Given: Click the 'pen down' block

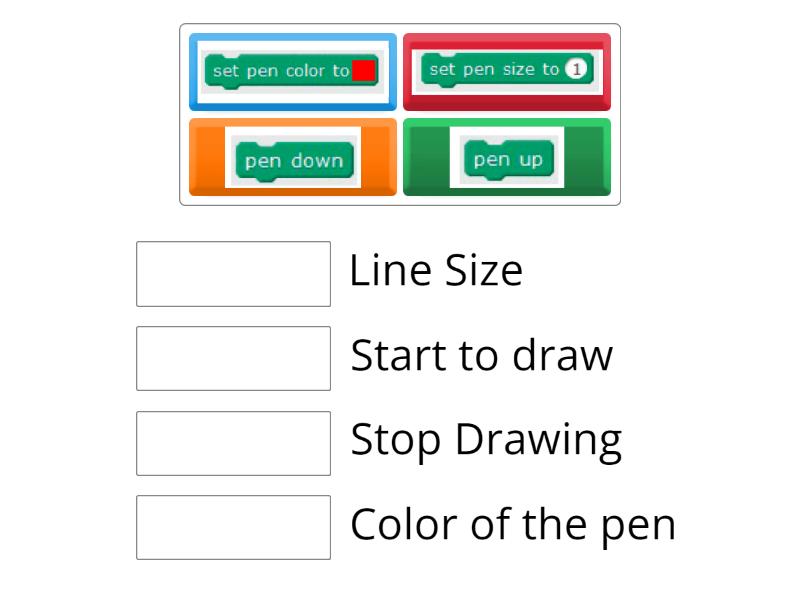Looking at the screenshot, I should (293, 159).
